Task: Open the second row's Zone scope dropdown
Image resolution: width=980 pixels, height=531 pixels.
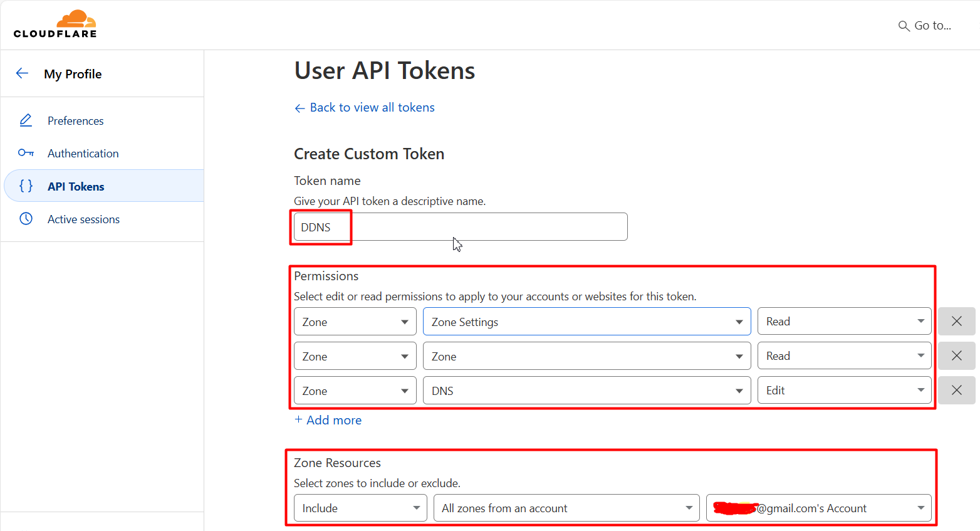Action: point(355,356)
